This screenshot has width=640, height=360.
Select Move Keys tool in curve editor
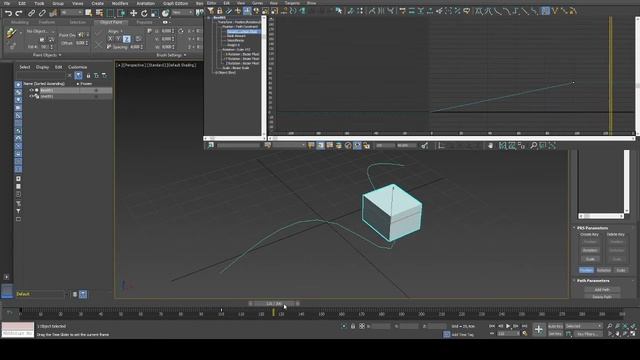pyautogui.click(x=247, y=11)
